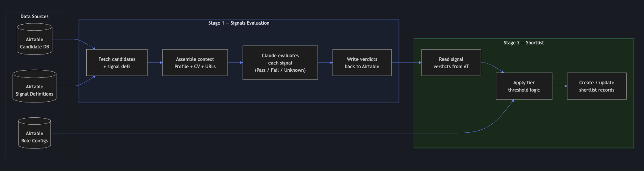Click the Airtable Candidate DB cylinder
The image size is (644, 171).
(35, 40)
